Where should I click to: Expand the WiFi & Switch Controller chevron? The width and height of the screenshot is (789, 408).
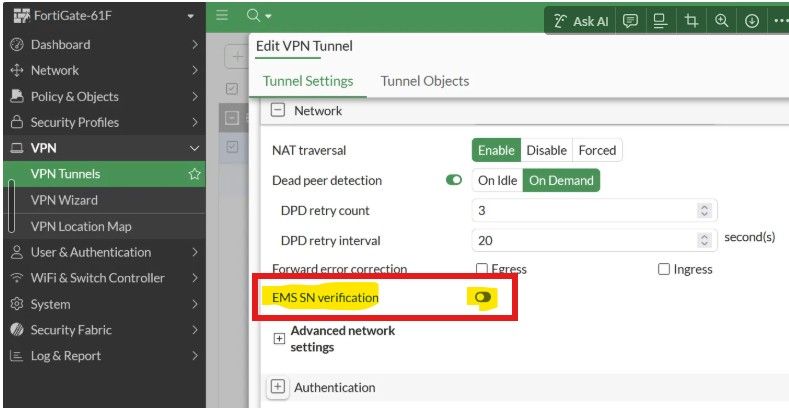195,278
